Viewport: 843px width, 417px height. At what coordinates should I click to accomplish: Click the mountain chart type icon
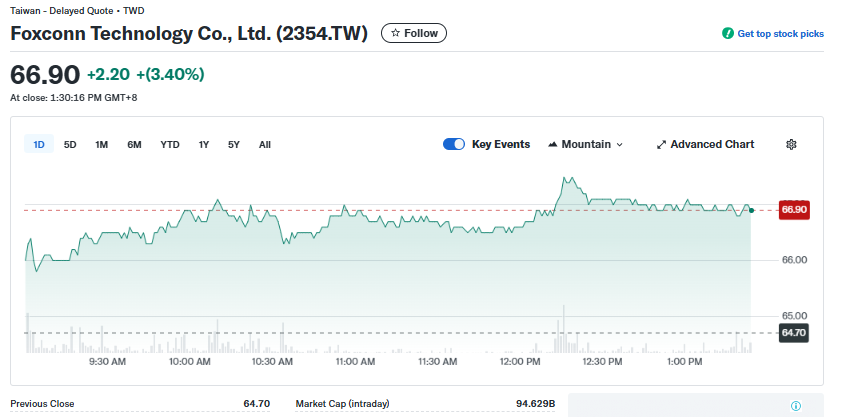click(553, 144)
